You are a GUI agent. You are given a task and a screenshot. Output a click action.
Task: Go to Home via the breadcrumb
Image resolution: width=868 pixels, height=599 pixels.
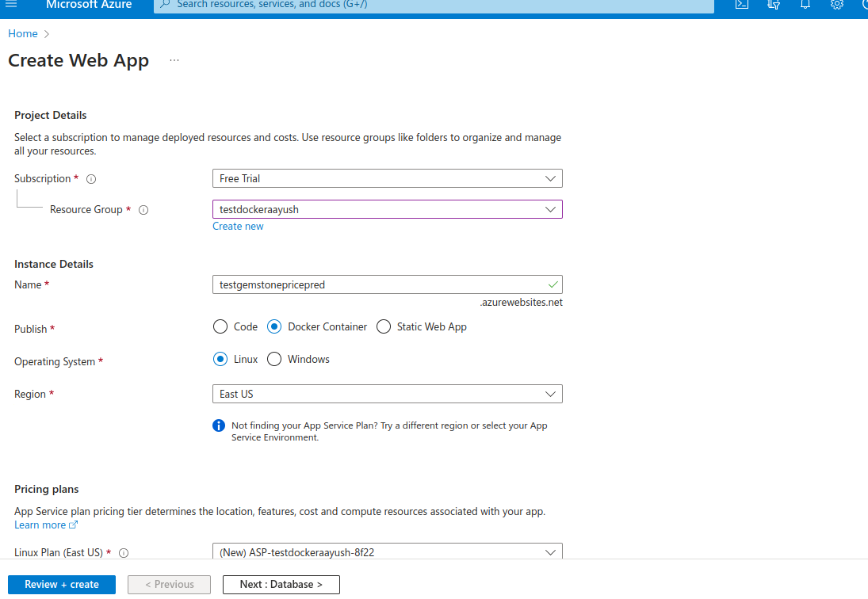tap(23, 34)
